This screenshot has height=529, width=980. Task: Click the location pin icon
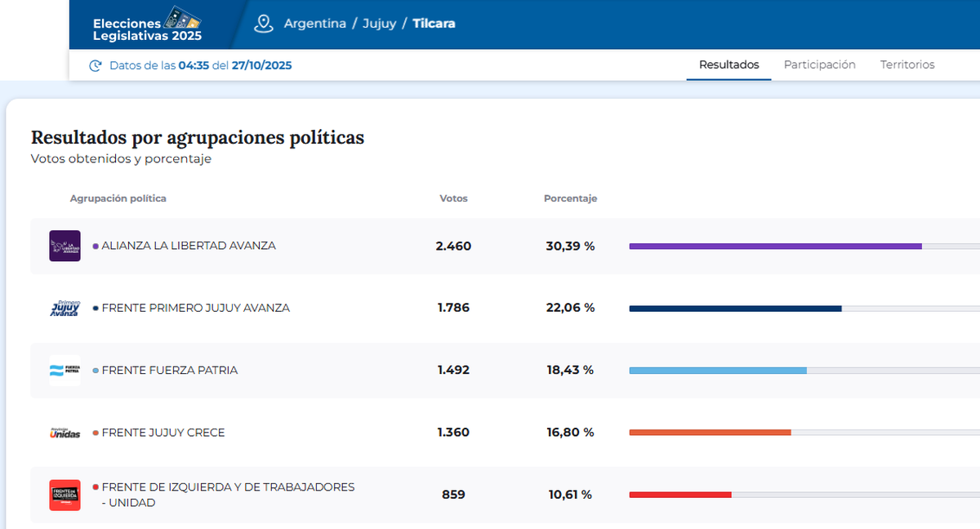coord(263,24)
